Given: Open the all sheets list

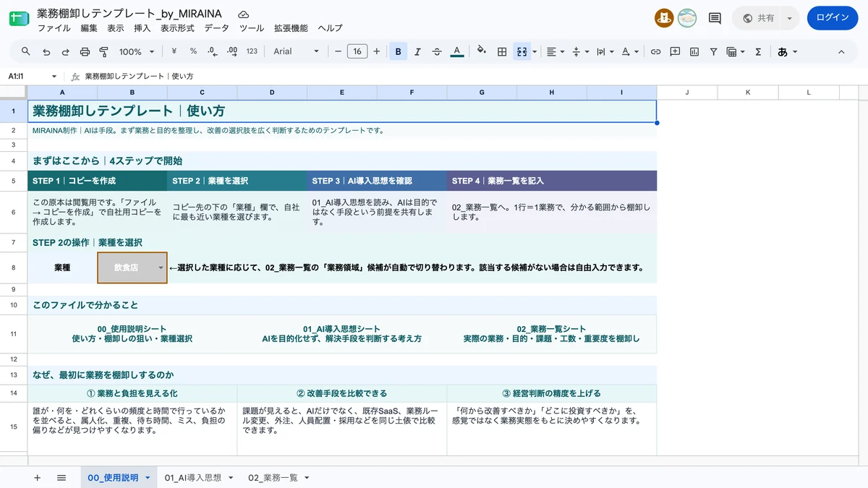Looking at the screenshot, I should [61, 478].
